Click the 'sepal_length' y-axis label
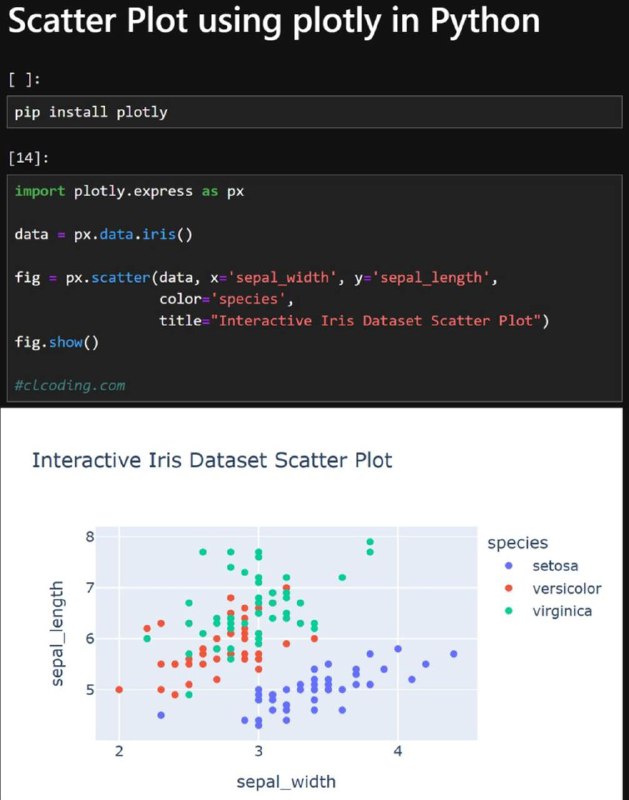629x800 pixels. click(57, 633)
